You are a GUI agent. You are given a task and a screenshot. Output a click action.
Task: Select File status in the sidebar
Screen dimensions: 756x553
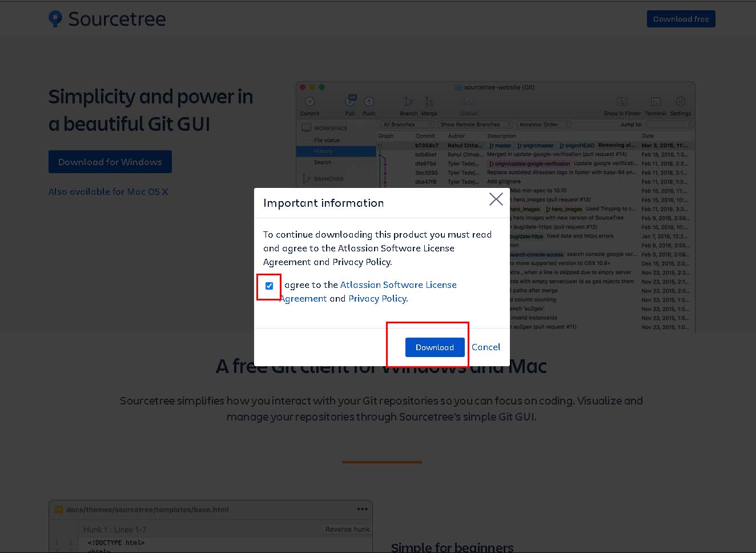pos(327,140)
